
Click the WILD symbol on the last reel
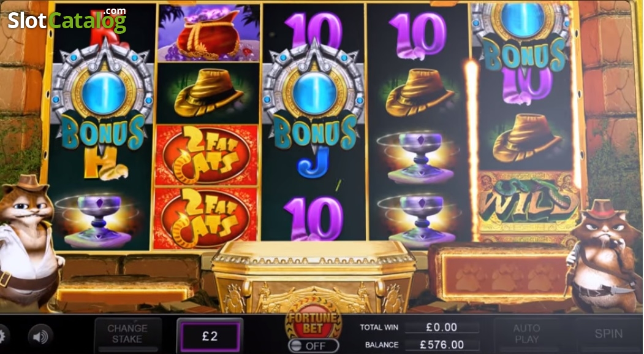click(x=528, y=204)
